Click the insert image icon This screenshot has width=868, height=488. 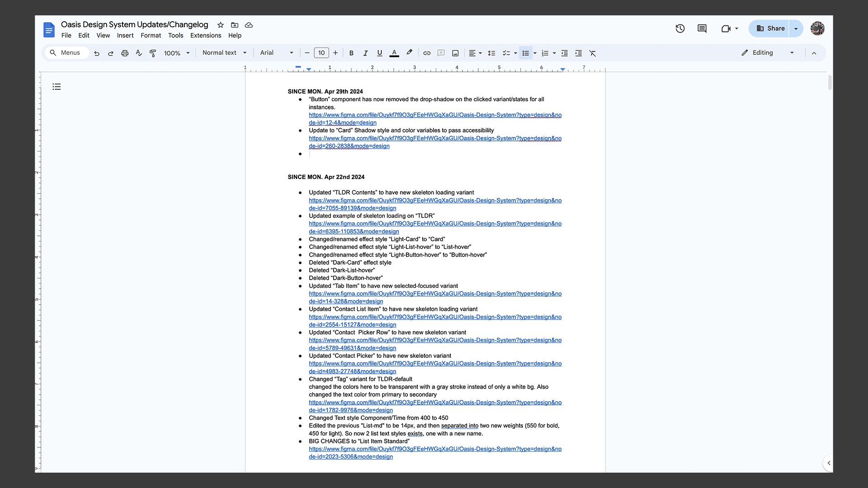pos(455,53)
